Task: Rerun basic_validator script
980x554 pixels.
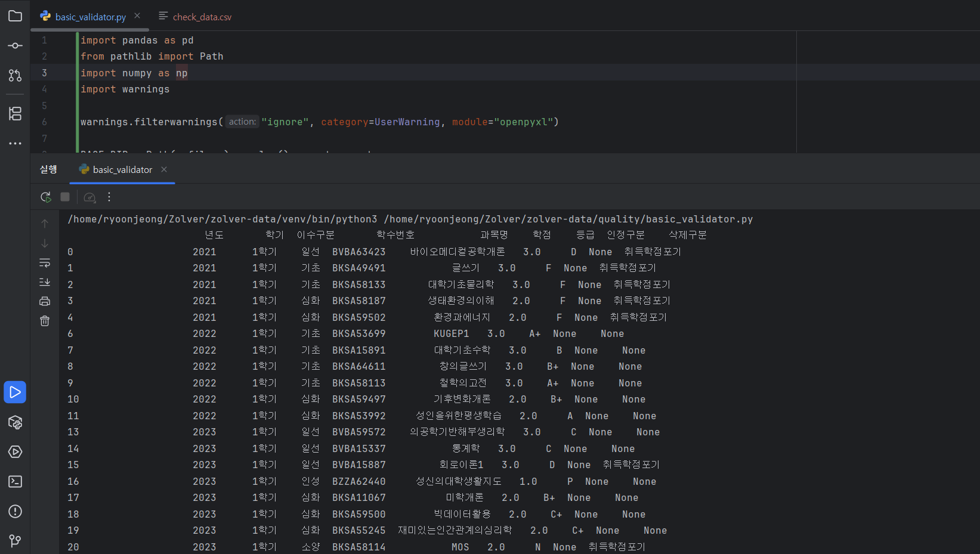Action: pos(46,197)
